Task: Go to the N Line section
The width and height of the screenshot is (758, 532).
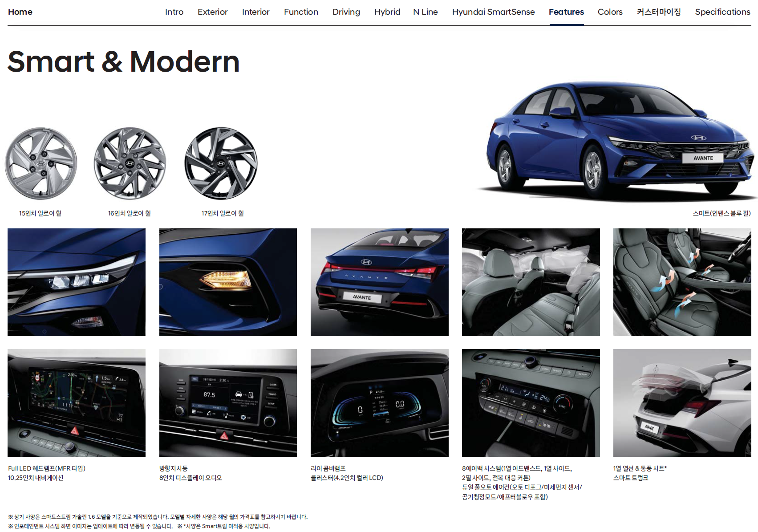Action: coord(426,12)
